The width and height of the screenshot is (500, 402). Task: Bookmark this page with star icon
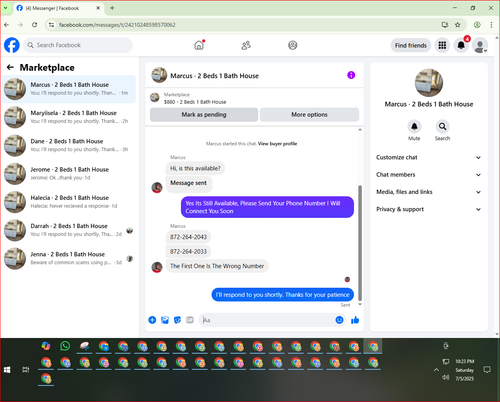(x=458, y=25)
